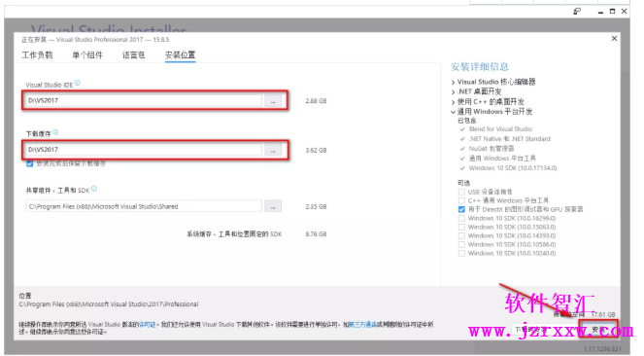644x356 pixels.
Task: Toggle 安装完成后保留下载缓存 checkbox
Action: point(29,163)
